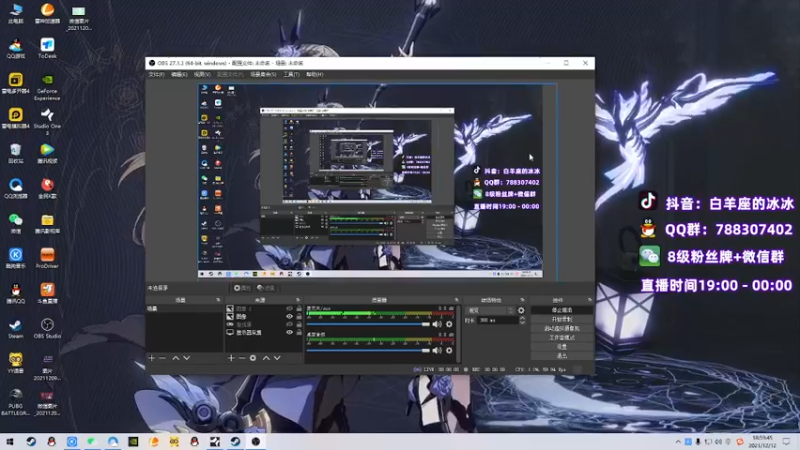Mute the Mic/Aux channel speaker icon
Viewport: 800px width, 450px height.
coord(437,324)
